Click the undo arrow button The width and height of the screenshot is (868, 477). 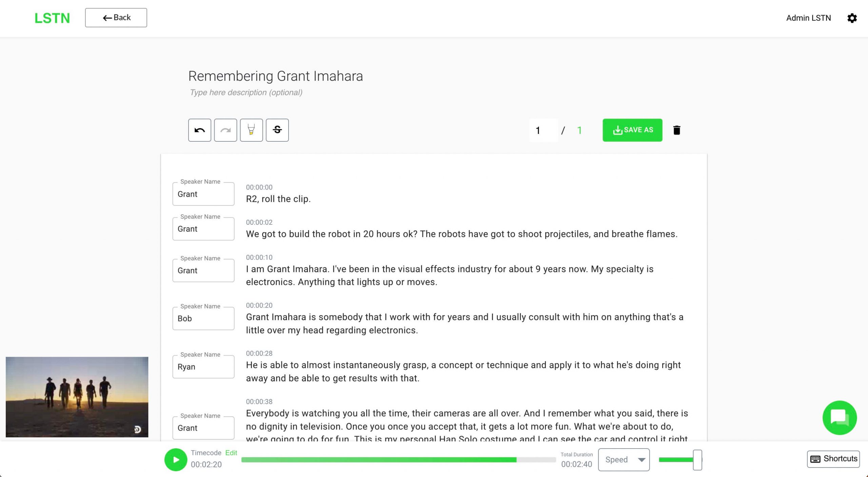(199, 130)
